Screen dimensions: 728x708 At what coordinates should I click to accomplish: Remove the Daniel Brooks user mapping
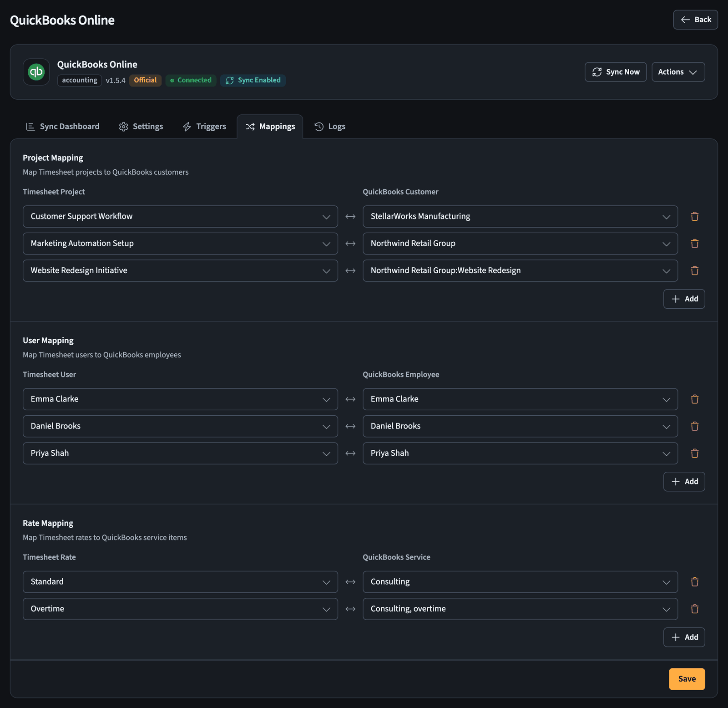coord(694,426)
